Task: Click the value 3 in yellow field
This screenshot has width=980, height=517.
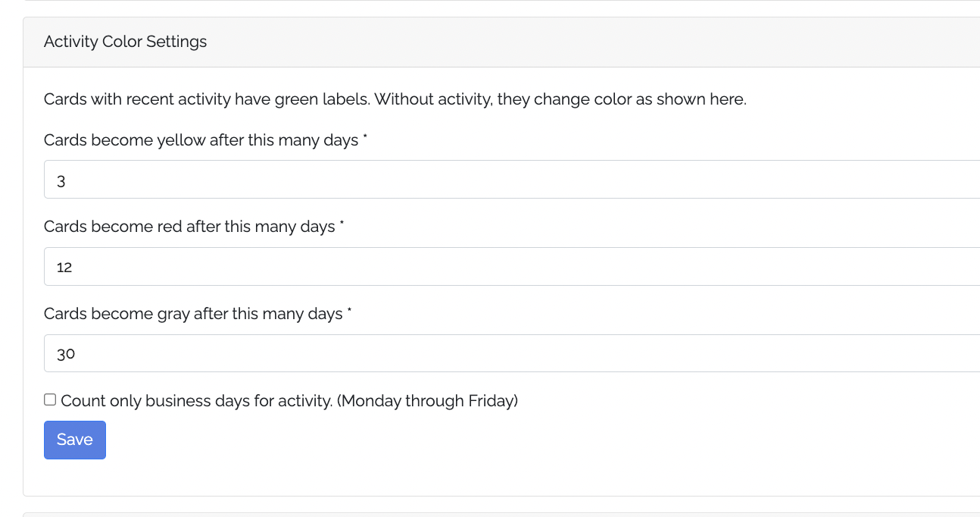Action: (61, 181)
